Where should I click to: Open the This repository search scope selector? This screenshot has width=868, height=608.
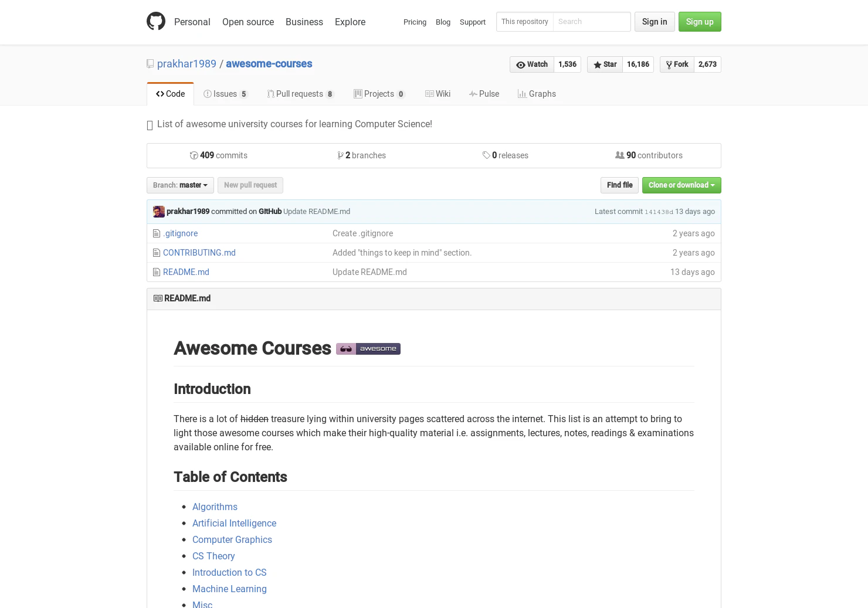coord(525,22)
